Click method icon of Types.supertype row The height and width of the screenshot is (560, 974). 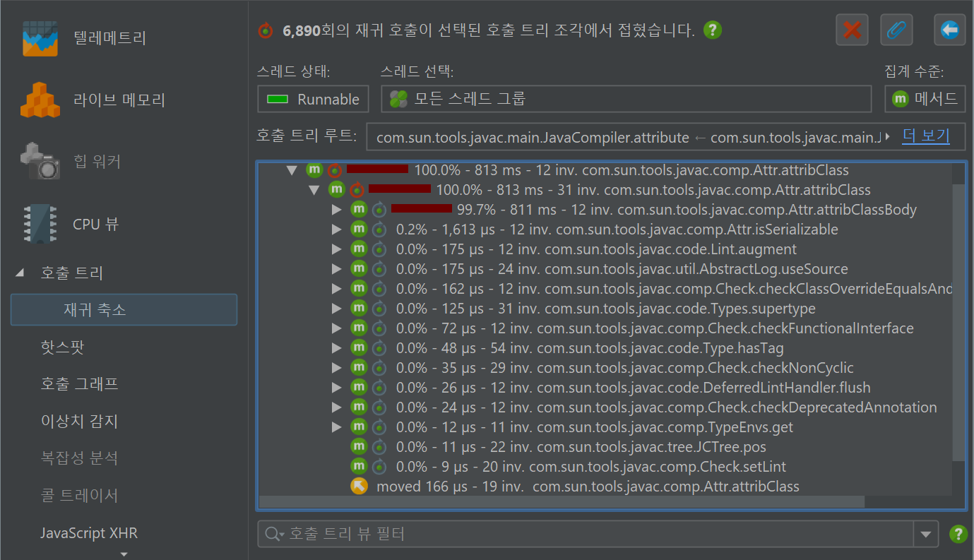(x=360, y=309)
